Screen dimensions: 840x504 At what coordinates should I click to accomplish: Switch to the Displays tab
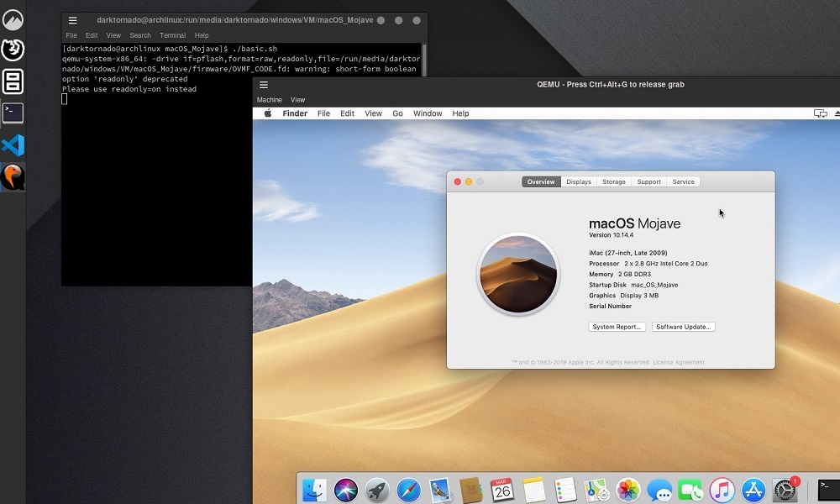(x=578, y=181)
